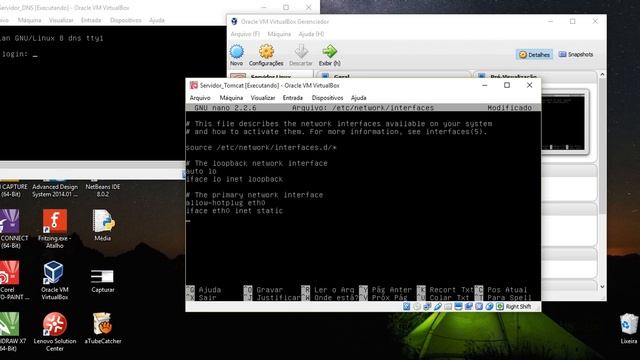Screen dimensions: 640x360
Task: Click ^G Ajuda shortcut in nano footer
Action: 204,290
